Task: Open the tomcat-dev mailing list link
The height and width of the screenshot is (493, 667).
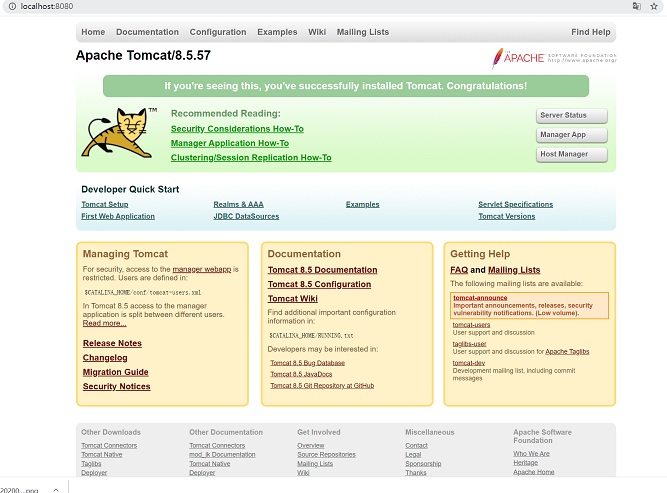Action: click(x=469, y=363)
